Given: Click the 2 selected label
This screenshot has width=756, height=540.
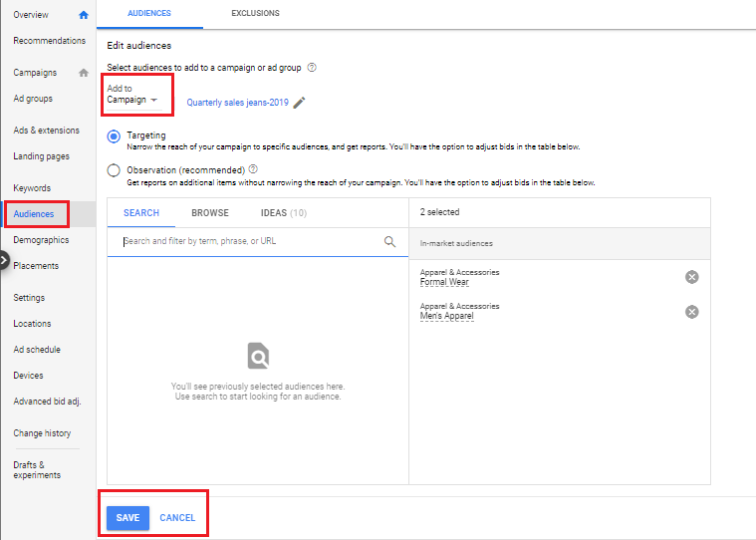Looking at the screenshot, I should 439,212.
